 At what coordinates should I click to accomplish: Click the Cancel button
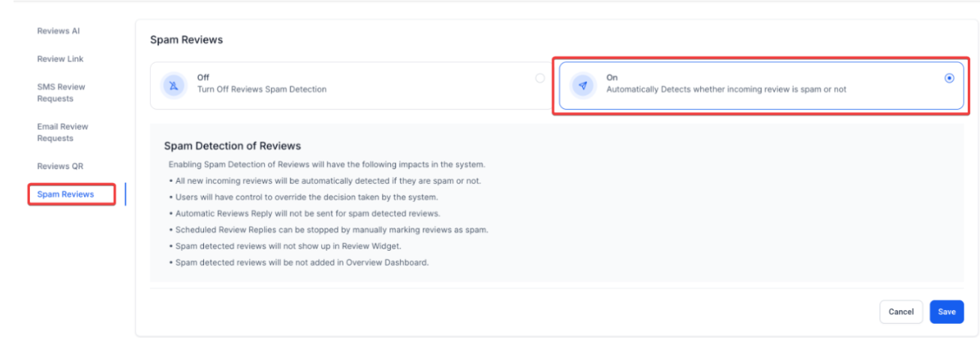click(900, 312)
